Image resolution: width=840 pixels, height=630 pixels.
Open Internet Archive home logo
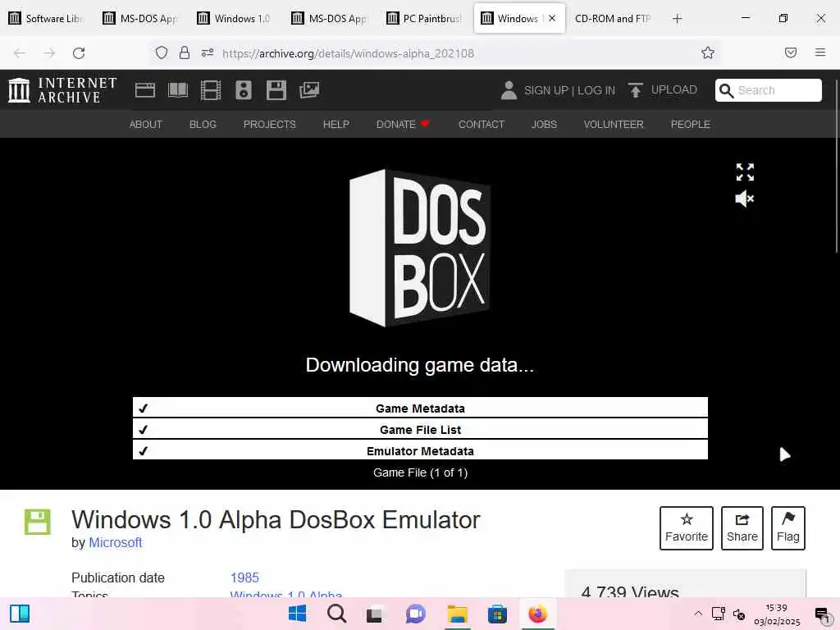point(62,90)
